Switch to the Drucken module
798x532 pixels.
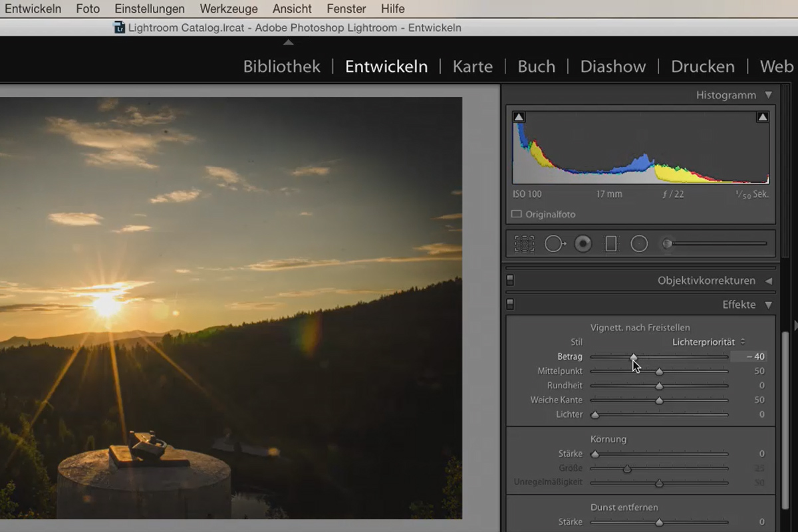point(703,66)
